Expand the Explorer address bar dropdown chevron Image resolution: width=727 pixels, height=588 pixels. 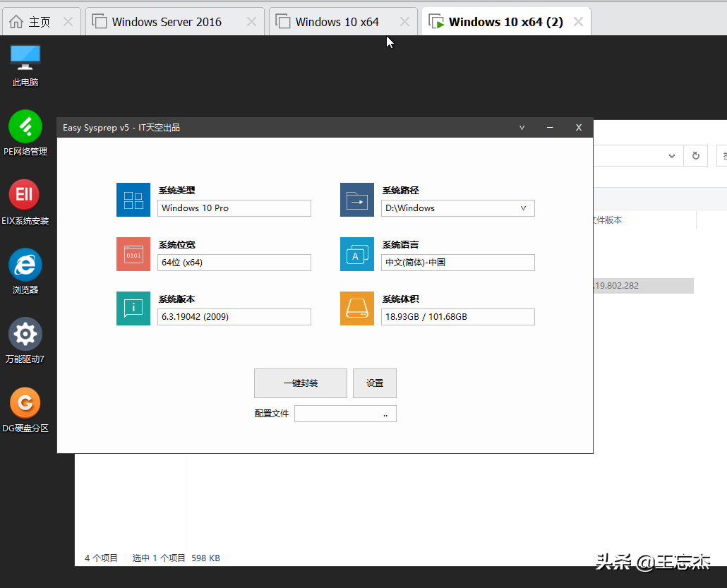tap(672, 156)
